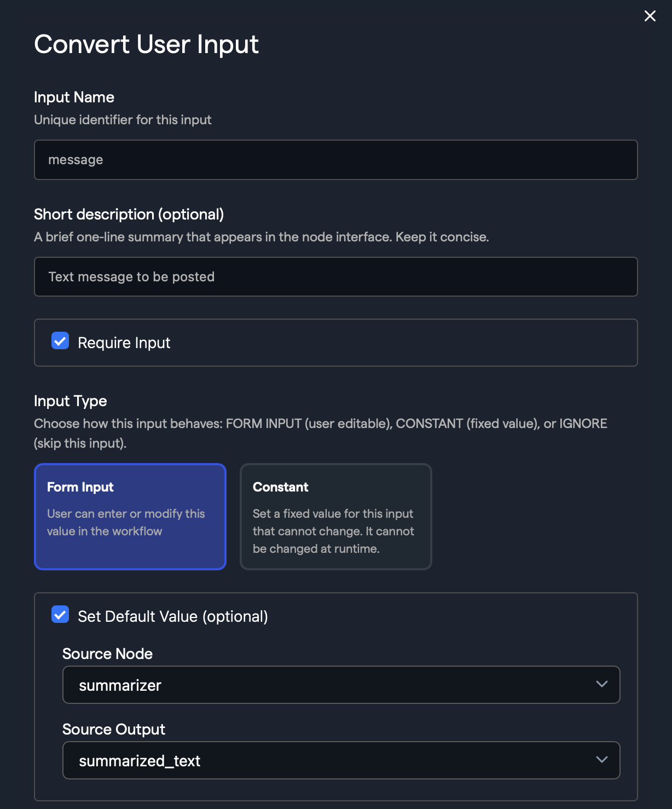Image resolution: width=672 pixels, height=809 pixels.
Task: Click the Source Node chevron arrow
Action: tap(601, 684)
